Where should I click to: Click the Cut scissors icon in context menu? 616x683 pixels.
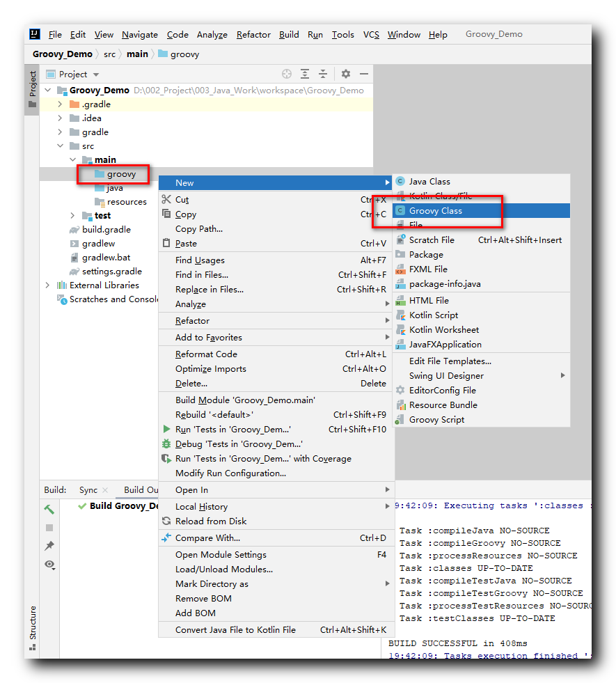tap(166, 200)
